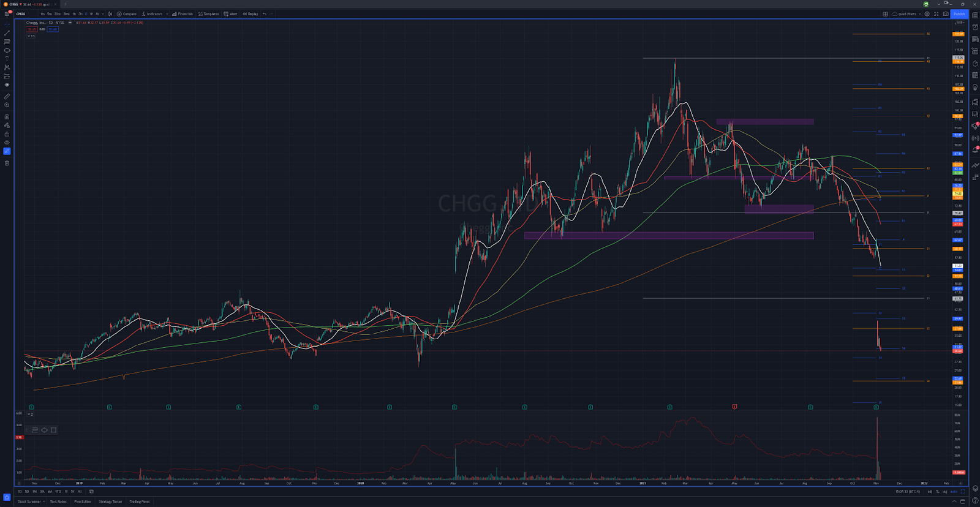Open the Strategy Tester tab
This screenshot has width=980, height=507.
pos(110,501)
